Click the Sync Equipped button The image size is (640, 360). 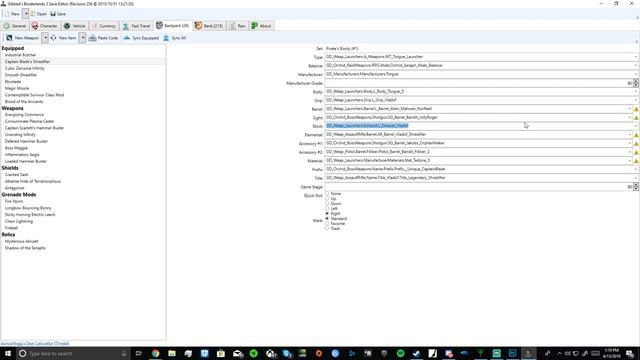pyautogui.click(x=141, y=38)
